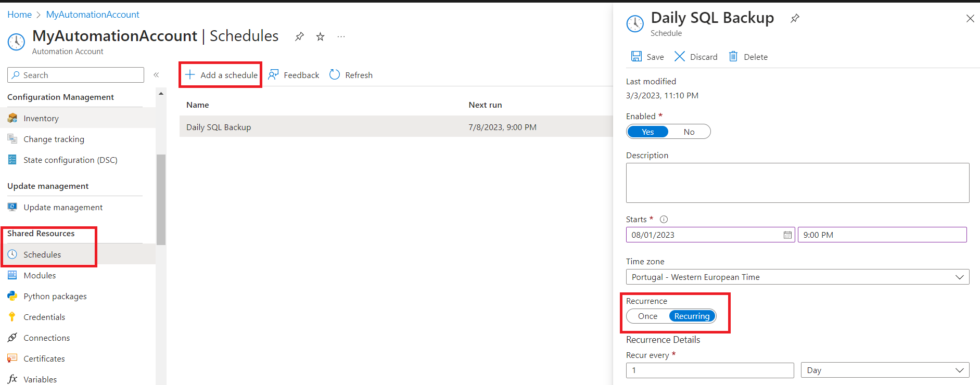This screenshot has height=385, width=980.
Task: Click the Recur every number field
Action: coord(710,370)
